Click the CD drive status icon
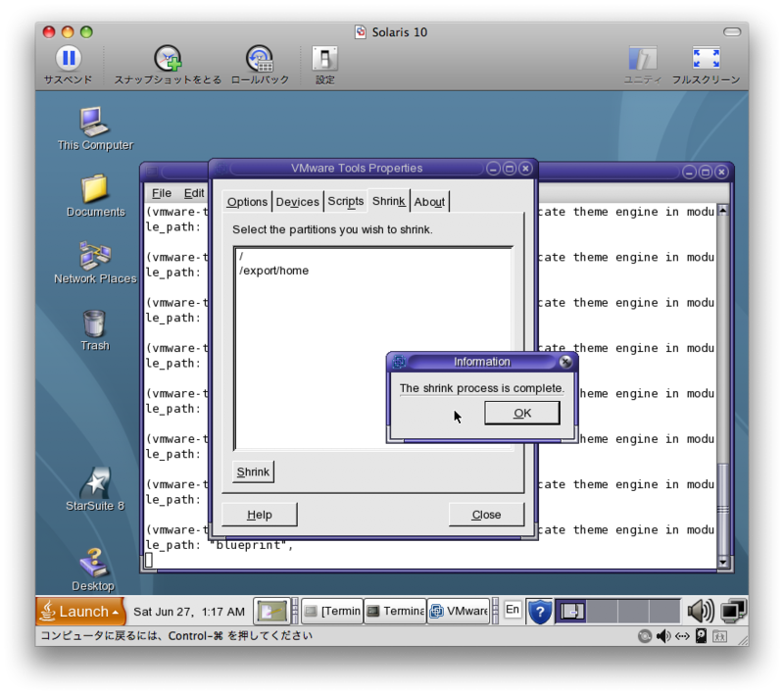The image size is (784, 695). coord(645,636)
